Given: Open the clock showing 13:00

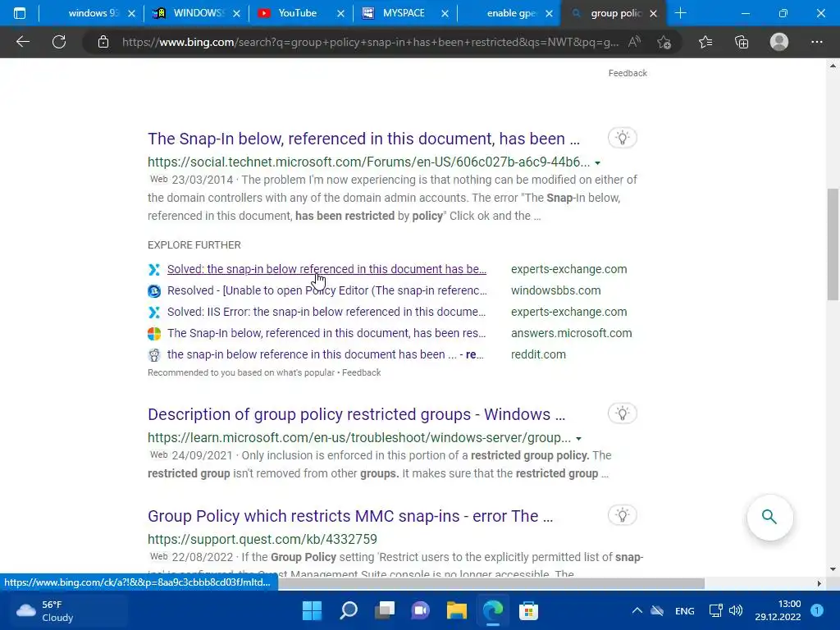Looking at the screenshot, I should (778, 610).
